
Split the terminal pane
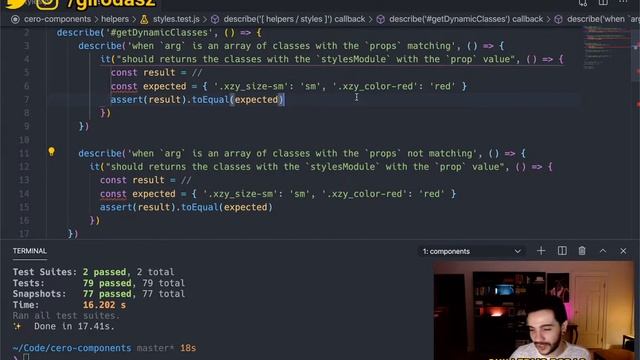[562, 251]
